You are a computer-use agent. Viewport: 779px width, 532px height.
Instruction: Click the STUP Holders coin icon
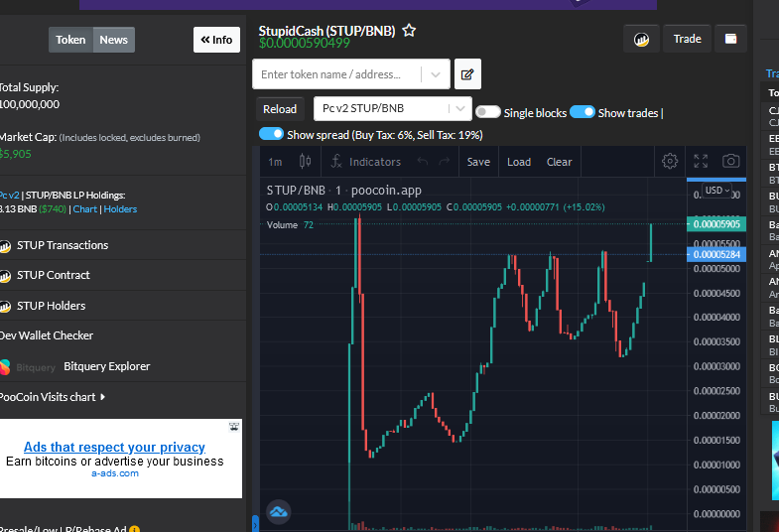pos(5,307)
